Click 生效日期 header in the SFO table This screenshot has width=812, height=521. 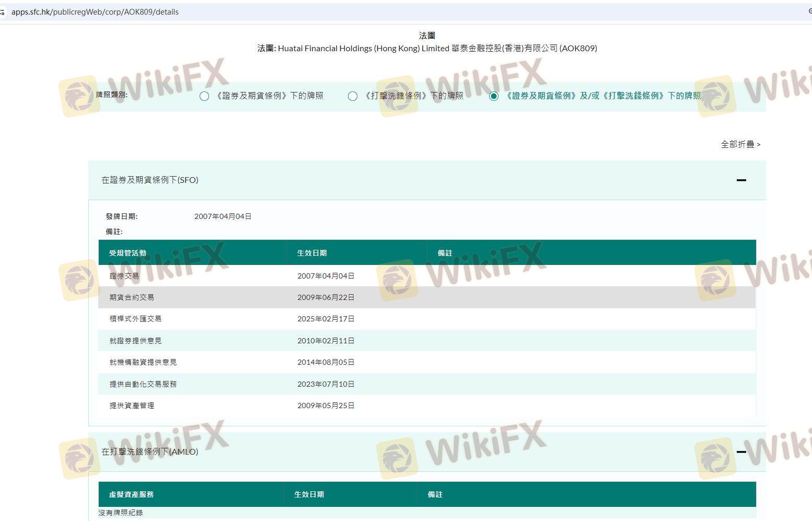tap(312, 253)
